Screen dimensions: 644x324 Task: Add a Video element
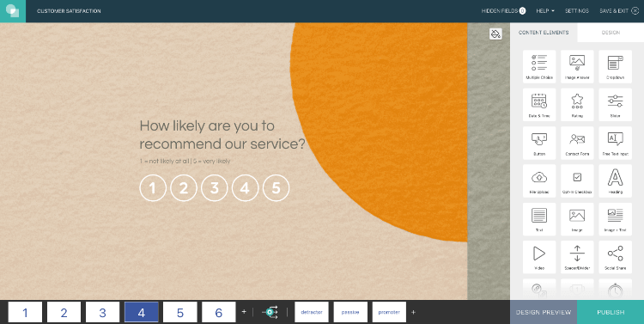pos(539,257)
